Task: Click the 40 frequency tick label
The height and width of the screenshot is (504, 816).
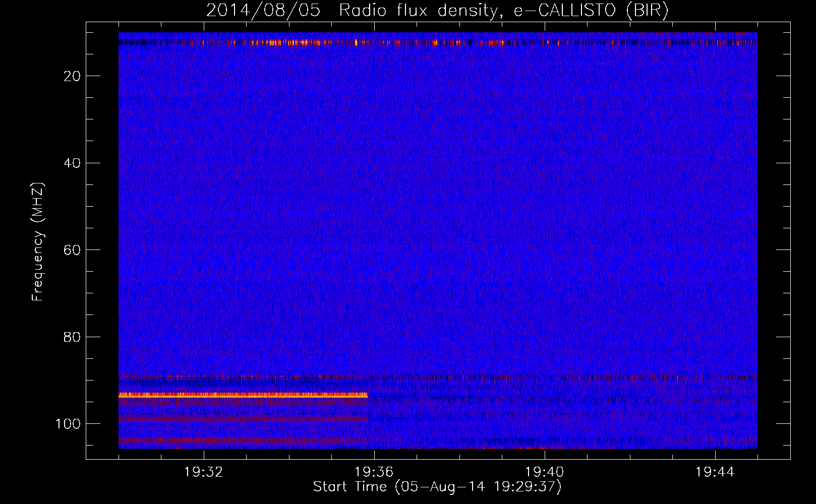Action: pyautogui.click(x=73, y=163)
